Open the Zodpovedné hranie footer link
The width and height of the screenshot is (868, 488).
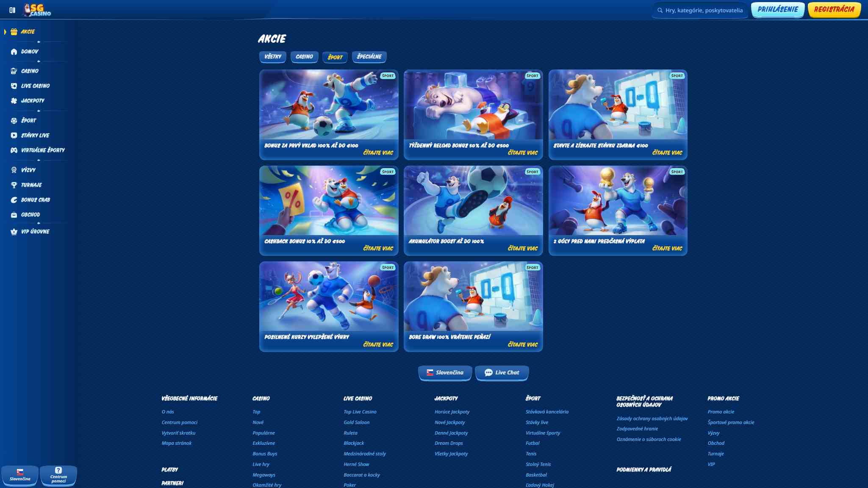point(637,428)
